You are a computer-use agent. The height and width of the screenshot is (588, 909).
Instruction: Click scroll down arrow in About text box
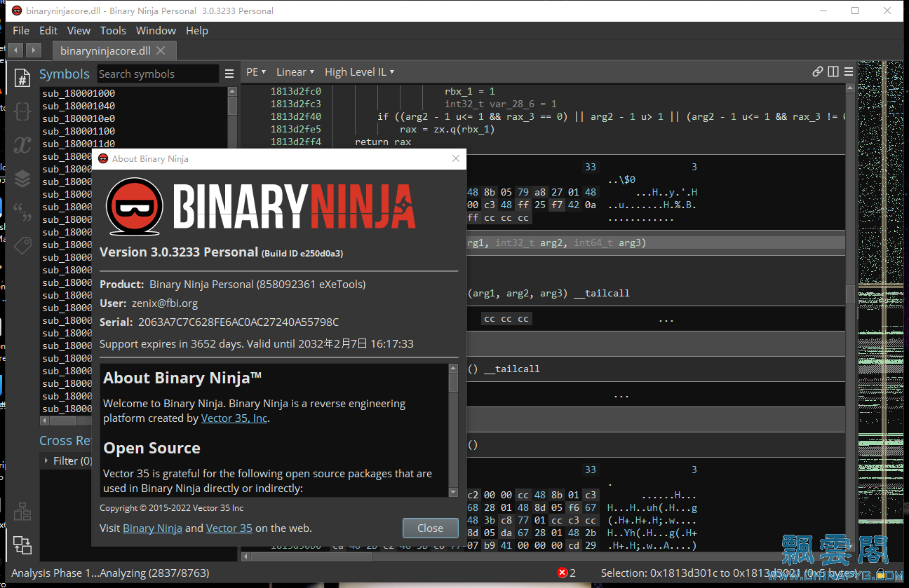click(x=453, y=492)
